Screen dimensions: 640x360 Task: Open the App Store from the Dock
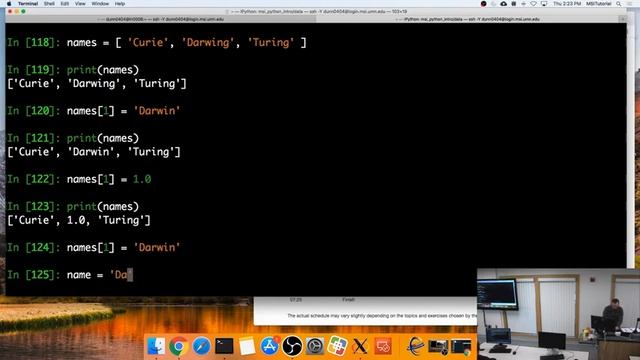[x=269, y=346]
